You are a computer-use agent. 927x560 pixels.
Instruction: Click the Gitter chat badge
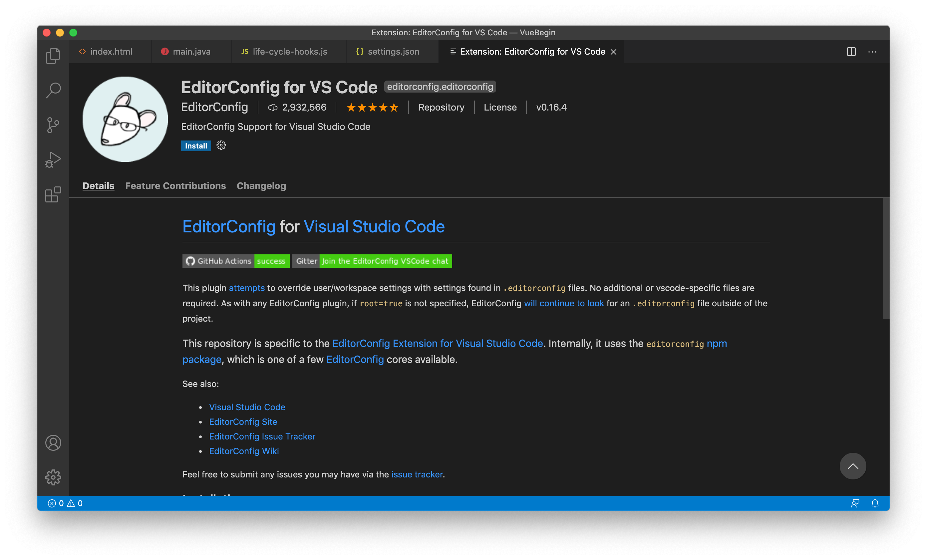[x=372, y=261]
